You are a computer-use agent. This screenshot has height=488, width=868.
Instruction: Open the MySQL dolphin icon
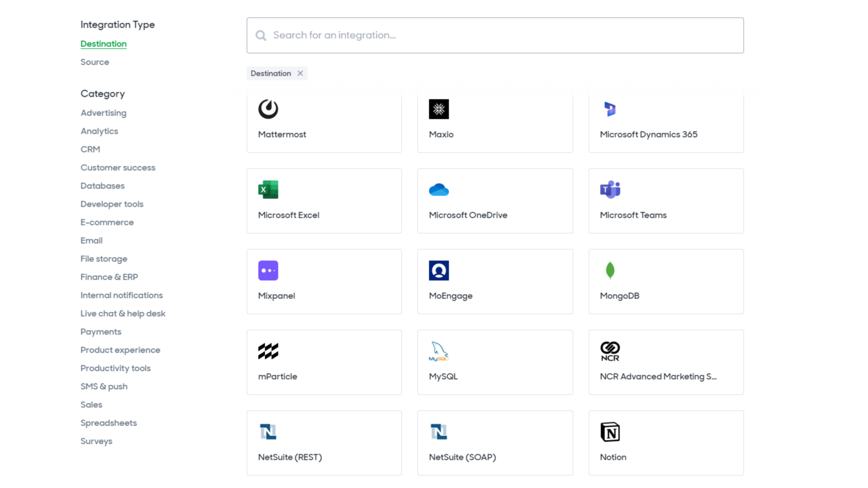(x=439, y=351)
